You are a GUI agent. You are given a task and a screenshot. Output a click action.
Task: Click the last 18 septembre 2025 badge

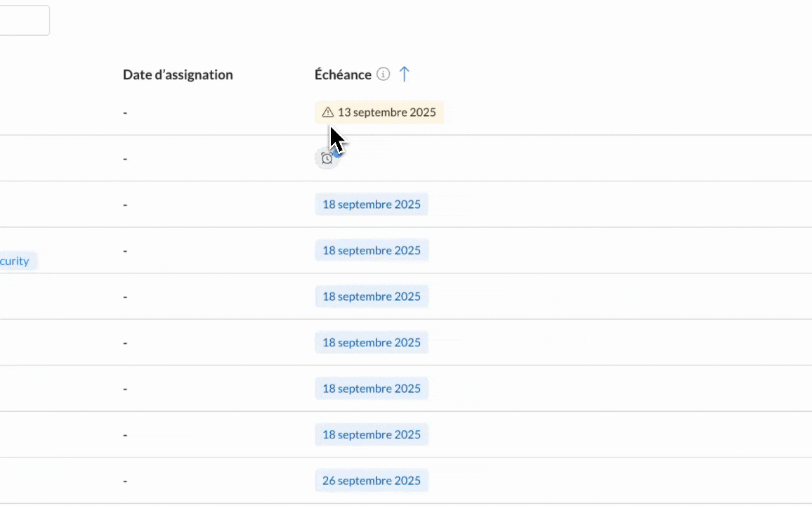(371, 434)
